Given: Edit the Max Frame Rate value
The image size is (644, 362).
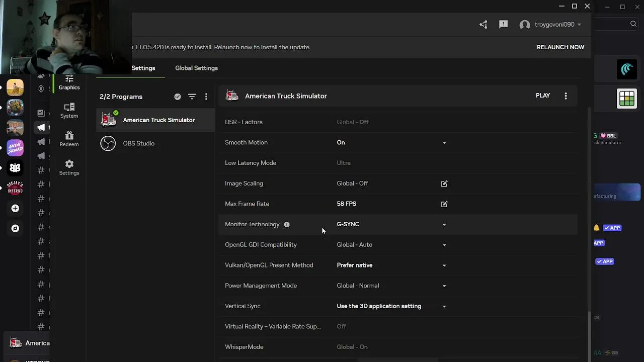Looking at the screenshot, I should (444, 204).
